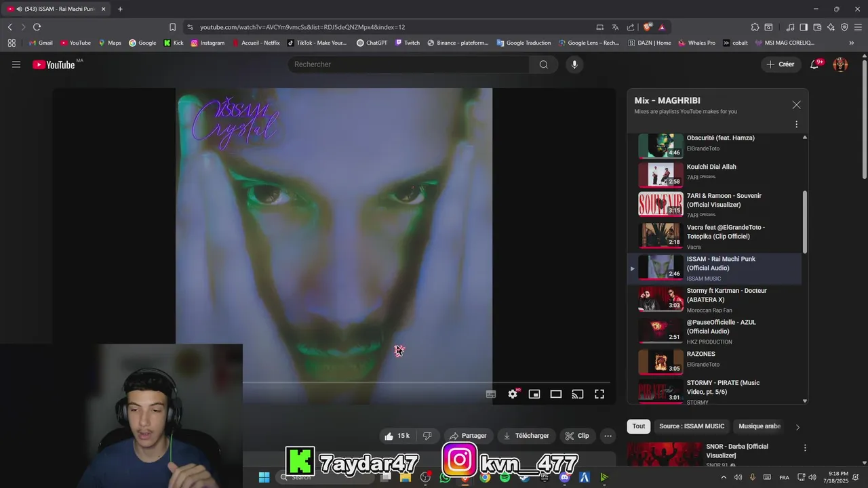The width and height of the screenshot is (868, 488).
Task: Open the YouTube guide hamburger menu
Action: coord(16,64)
